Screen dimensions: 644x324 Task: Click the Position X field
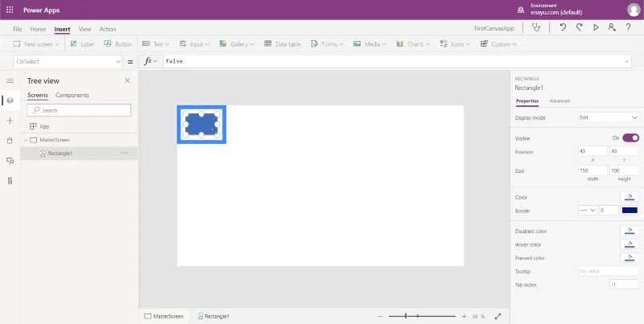(592, 151)
